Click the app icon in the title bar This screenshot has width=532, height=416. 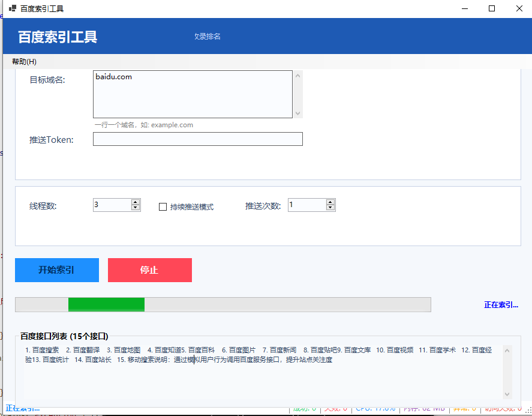point(13,8)
